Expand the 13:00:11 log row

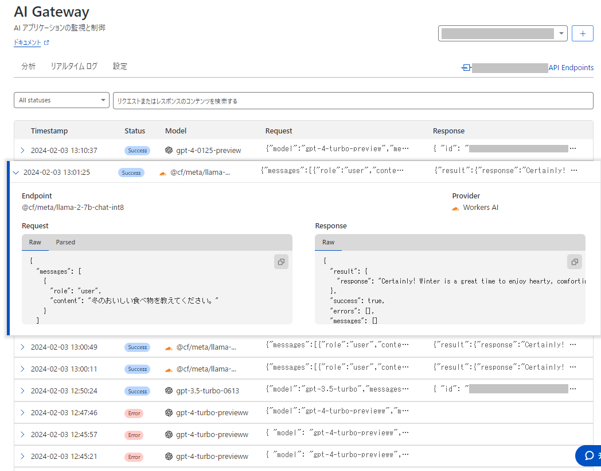22,369
